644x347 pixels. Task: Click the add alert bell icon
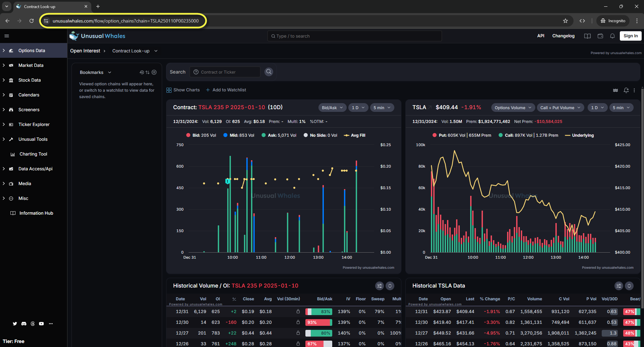[x=626, y=90]
